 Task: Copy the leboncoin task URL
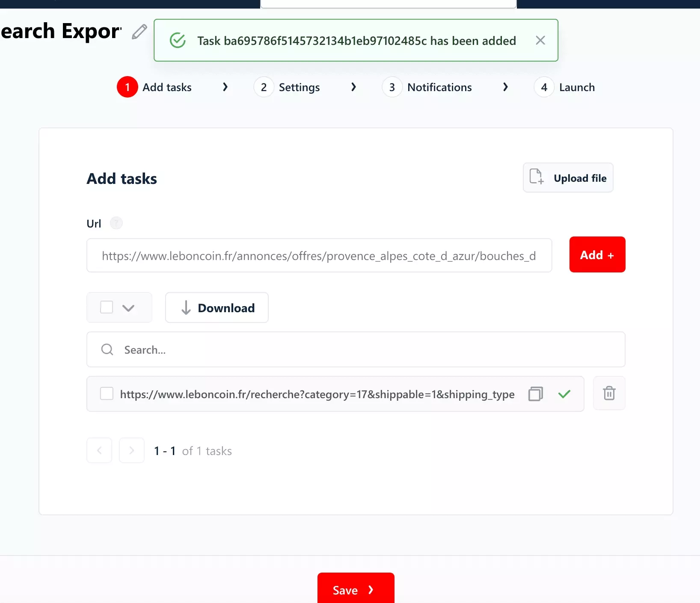point(535,394)
